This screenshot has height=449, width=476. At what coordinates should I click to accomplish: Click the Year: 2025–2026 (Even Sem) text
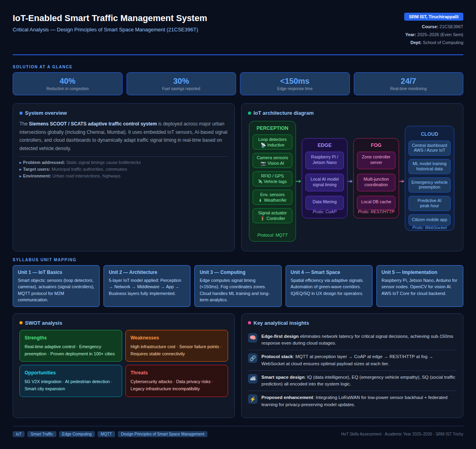(x=434, y=35)
